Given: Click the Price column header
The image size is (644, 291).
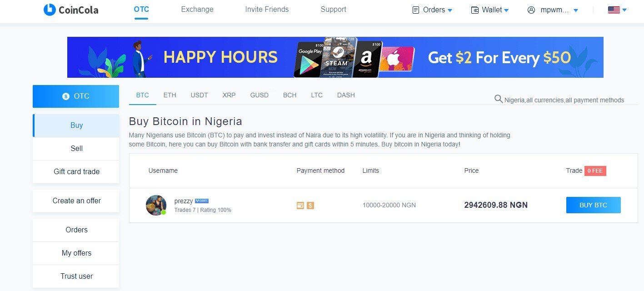Looking at the screenshot, I should pos(471,171).
